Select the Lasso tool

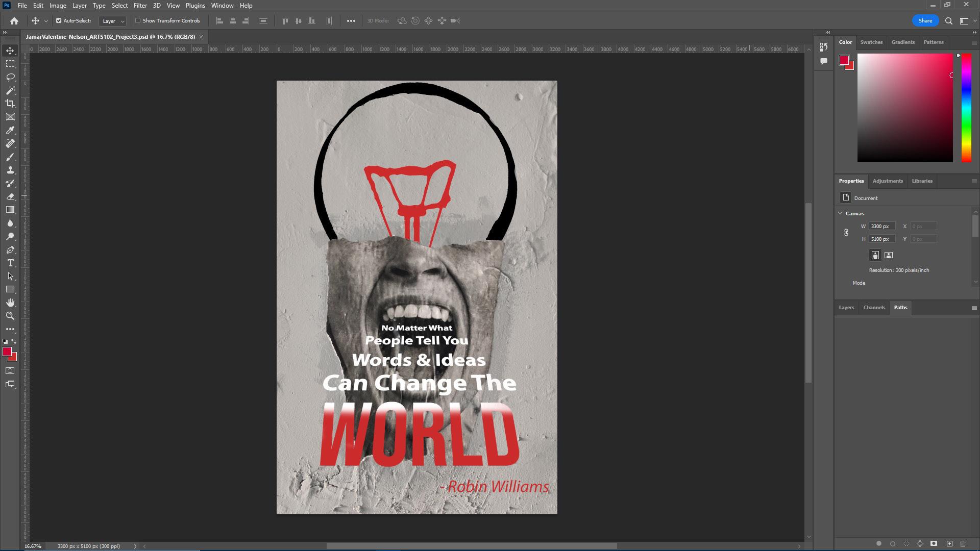coord(10,77)
